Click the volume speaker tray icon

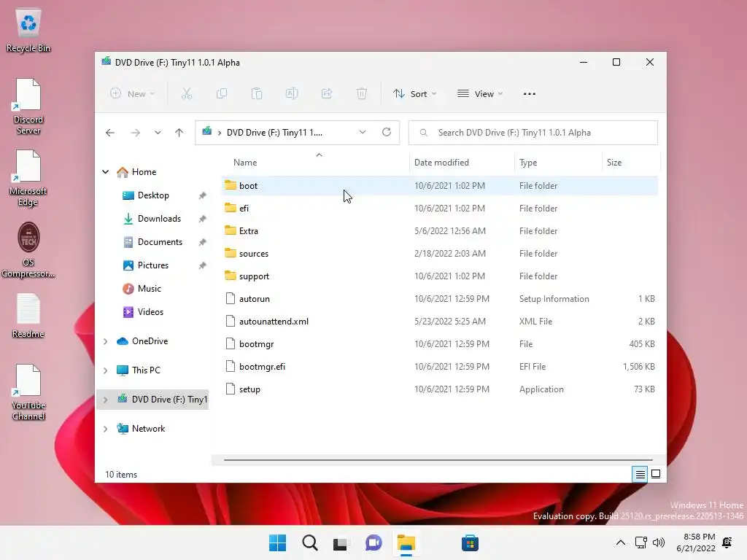click(x=659, y=542)
